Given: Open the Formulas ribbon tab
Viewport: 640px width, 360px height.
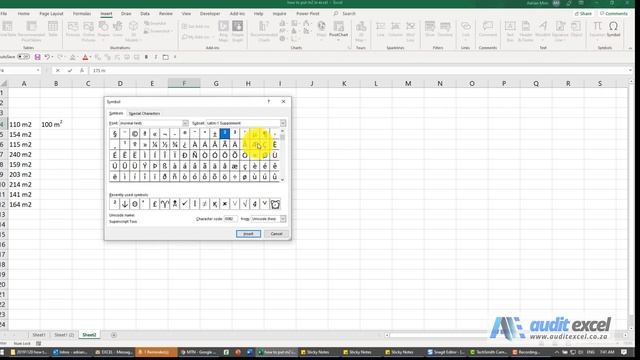Looking at the screenshot, I should click(x=82, y=13).
